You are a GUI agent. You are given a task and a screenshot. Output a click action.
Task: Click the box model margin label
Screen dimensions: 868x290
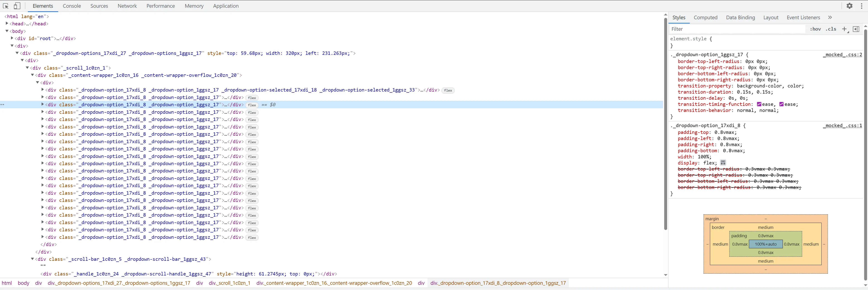click(x=712, y=218)
